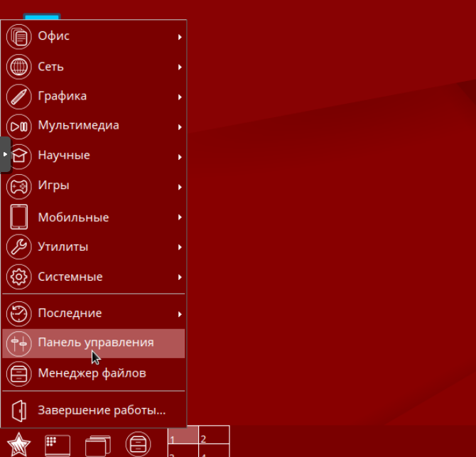Click the phone icon for Мобильные
Screen dimensions: 476x457
coord(19,217)
